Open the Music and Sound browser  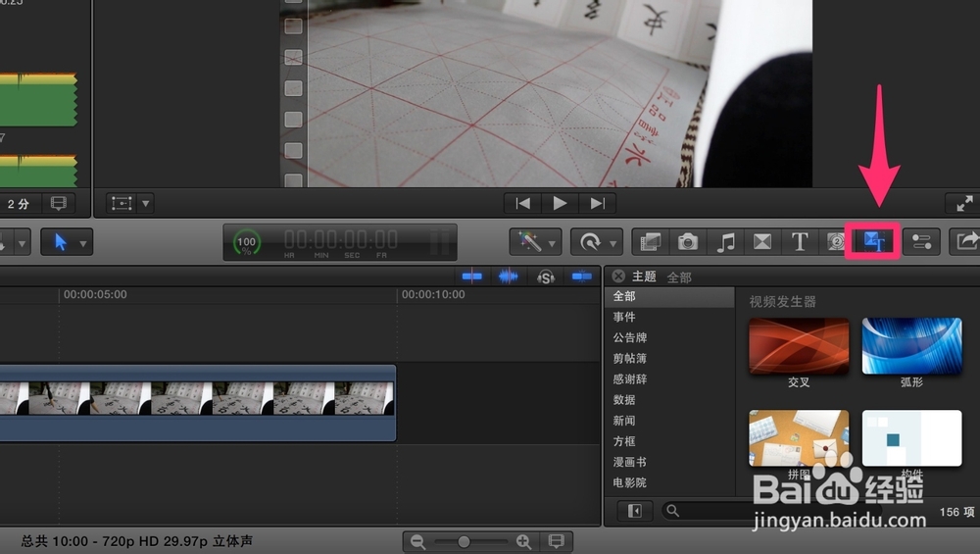pyautogui.click(x=725, y=241)
